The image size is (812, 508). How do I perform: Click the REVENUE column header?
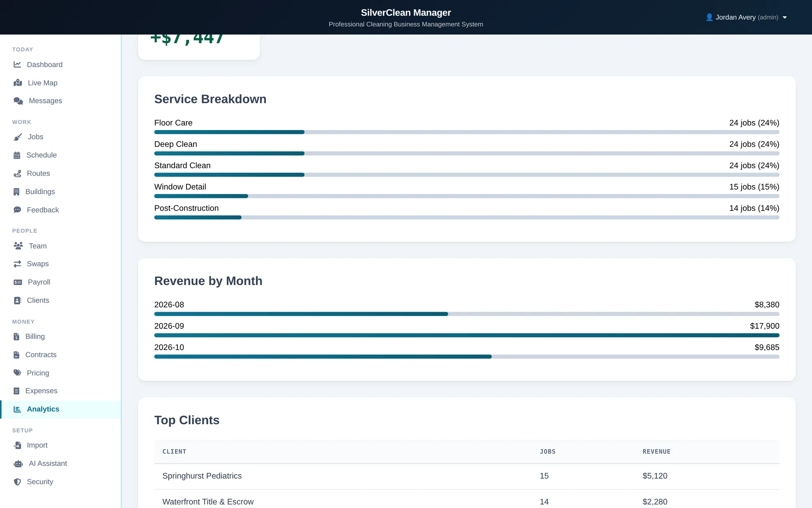tap(657, 452)
